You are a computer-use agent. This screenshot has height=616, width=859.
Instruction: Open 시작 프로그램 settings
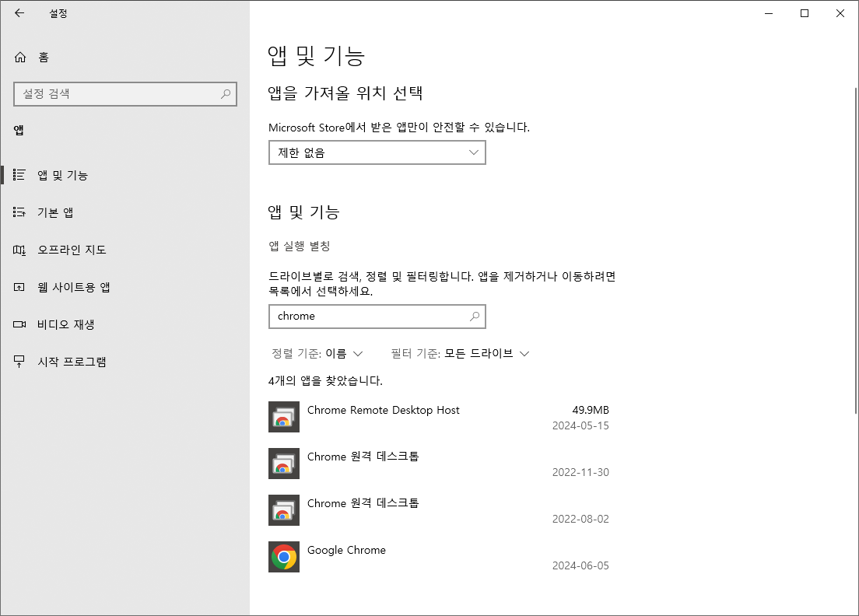coord(125,362)
